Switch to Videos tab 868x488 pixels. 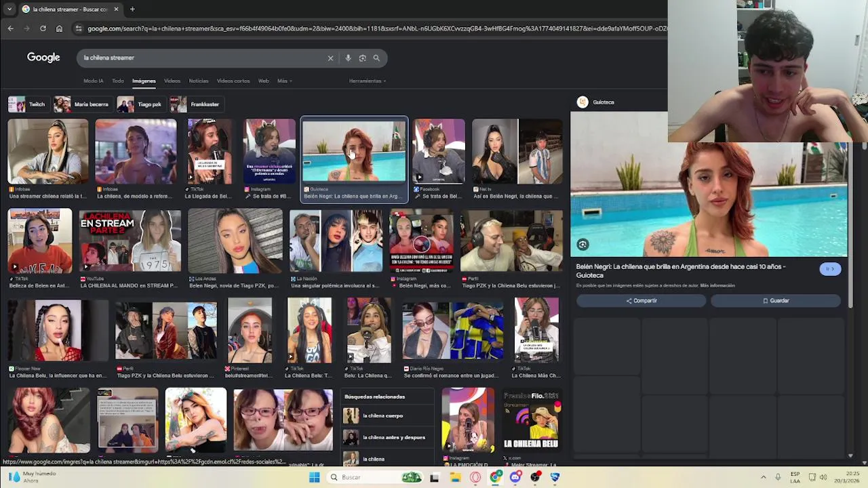[x=172, y=81]
